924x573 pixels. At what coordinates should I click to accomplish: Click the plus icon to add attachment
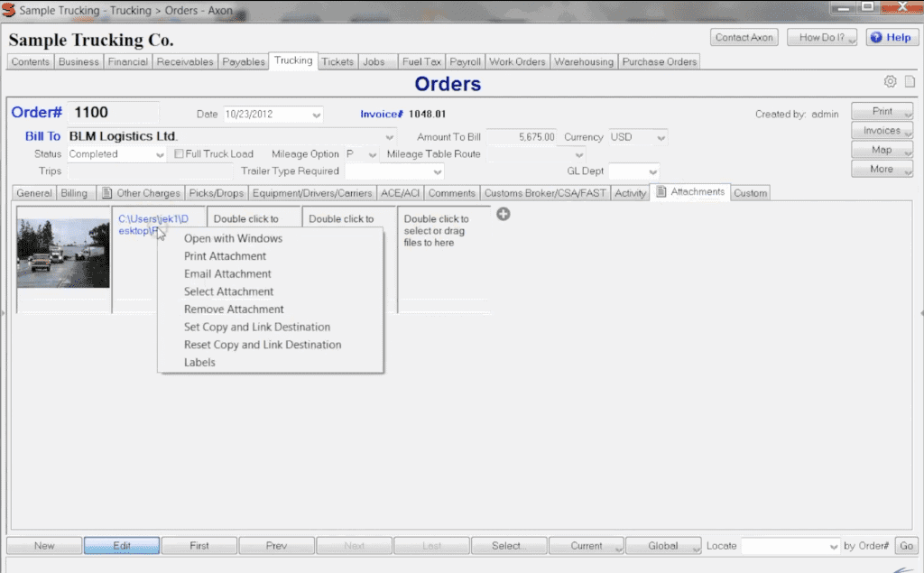coord(504,214)
